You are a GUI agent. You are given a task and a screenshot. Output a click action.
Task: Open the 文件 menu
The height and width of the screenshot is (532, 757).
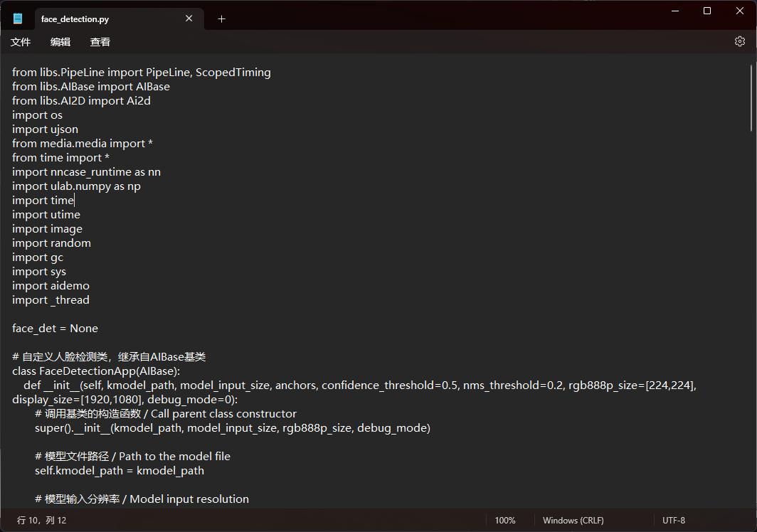[x=21, y=42]
